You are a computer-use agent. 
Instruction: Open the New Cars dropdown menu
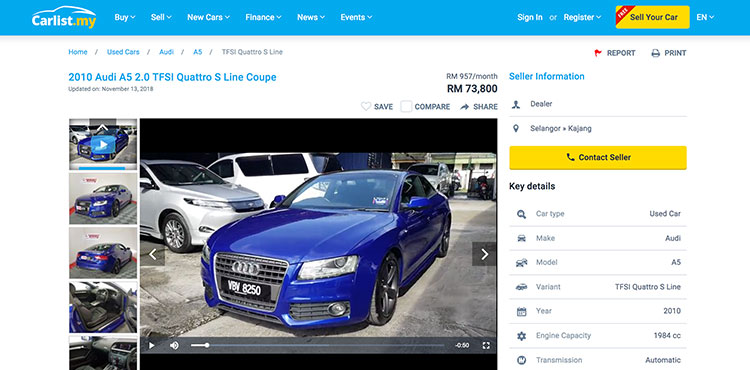[x=208, y=17]
